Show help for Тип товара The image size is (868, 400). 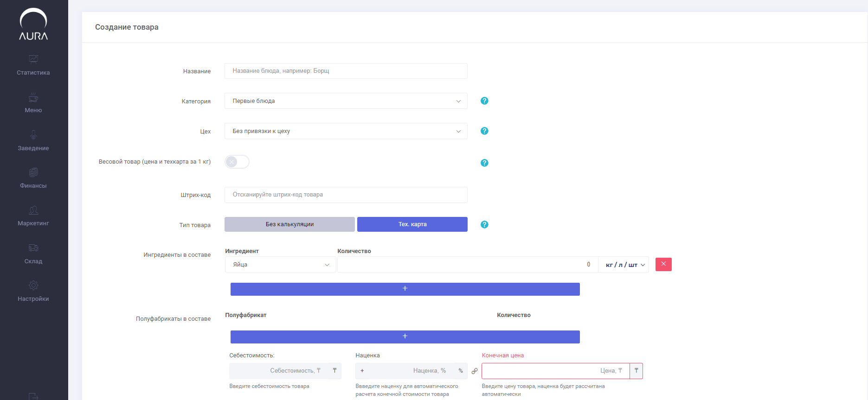[484, 224]
